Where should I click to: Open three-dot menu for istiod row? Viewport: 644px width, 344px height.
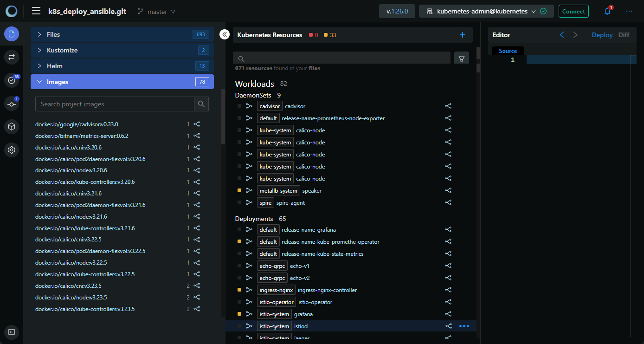[x=464, y=326]
